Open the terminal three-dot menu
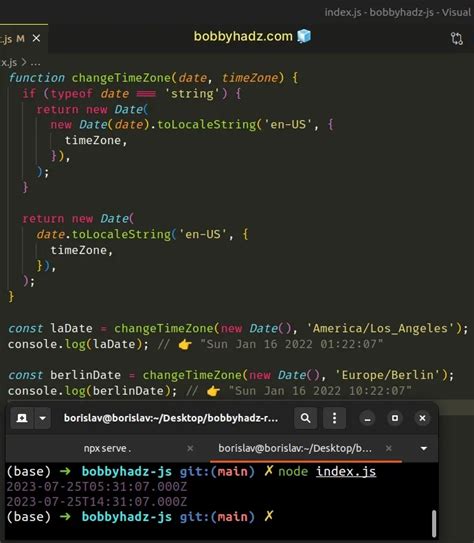Viewport: 474px width, 543px height. pyautogui.click(x=334, y=418)
